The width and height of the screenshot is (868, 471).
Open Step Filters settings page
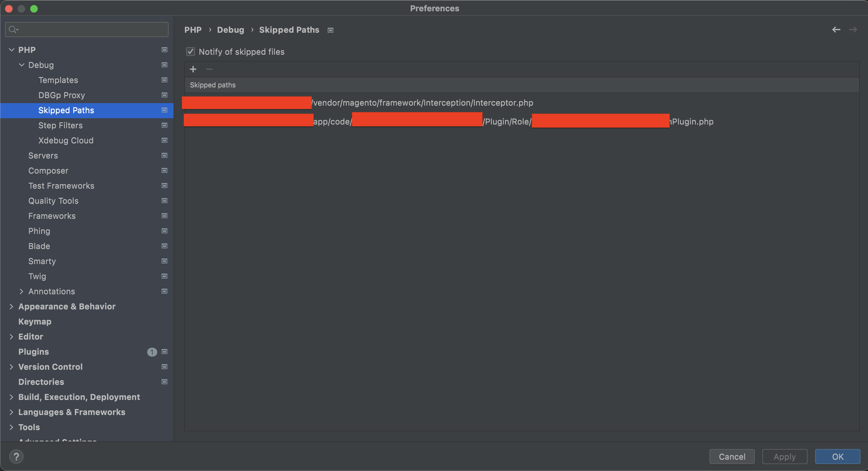click(60, 125)
